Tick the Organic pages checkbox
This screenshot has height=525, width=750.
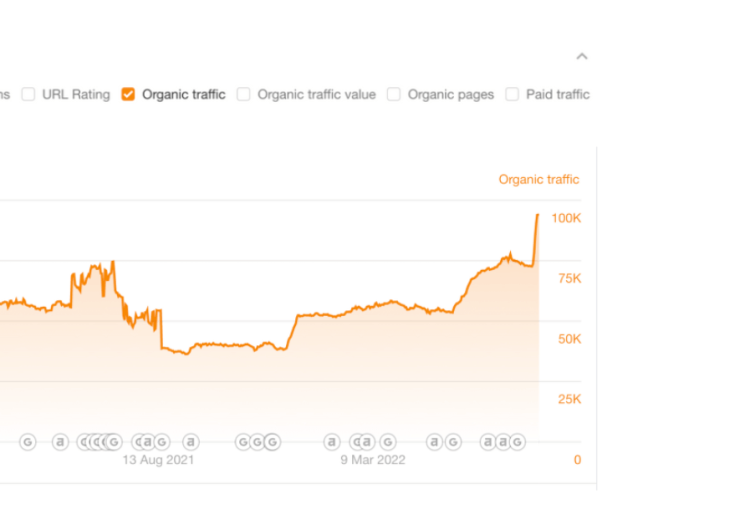point(394,94)
